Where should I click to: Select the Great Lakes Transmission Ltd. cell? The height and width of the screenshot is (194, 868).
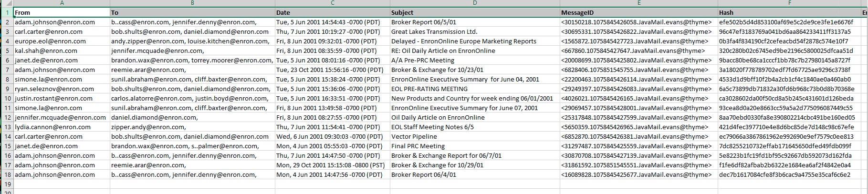[475, 31]
